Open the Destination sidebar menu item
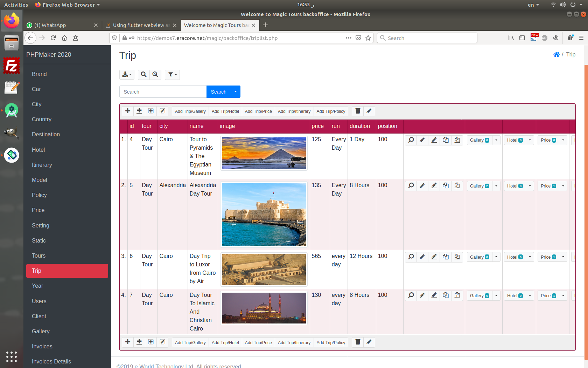Image resolution: width=588 pixels, height=368 pixels. click(46, 135)
